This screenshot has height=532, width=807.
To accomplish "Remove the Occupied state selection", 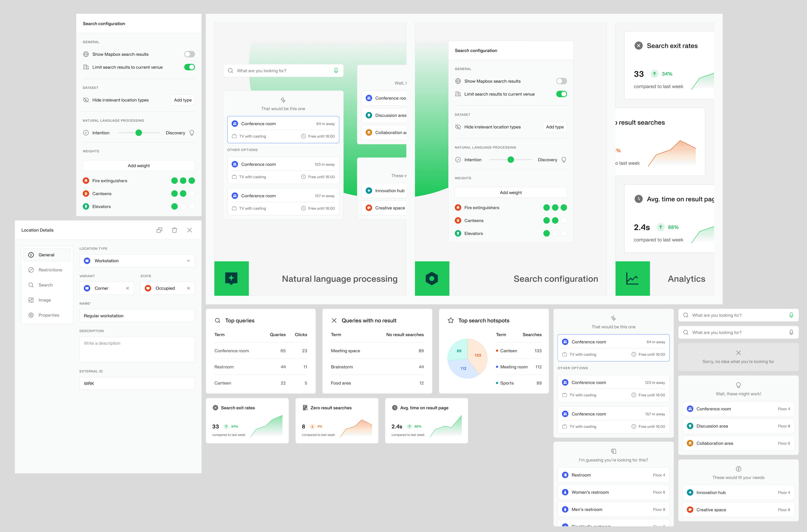I will pos(188,288).
